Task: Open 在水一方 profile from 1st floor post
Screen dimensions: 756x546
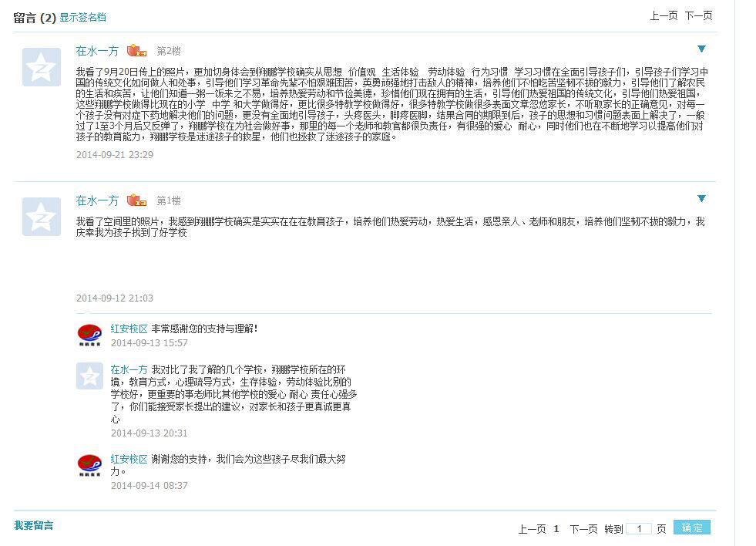Action: 97,201
